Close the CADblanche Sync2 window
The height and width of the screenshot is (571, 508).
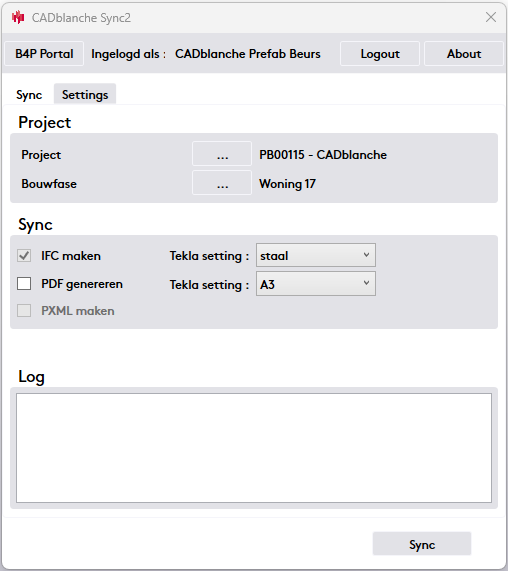click(491, 17)
